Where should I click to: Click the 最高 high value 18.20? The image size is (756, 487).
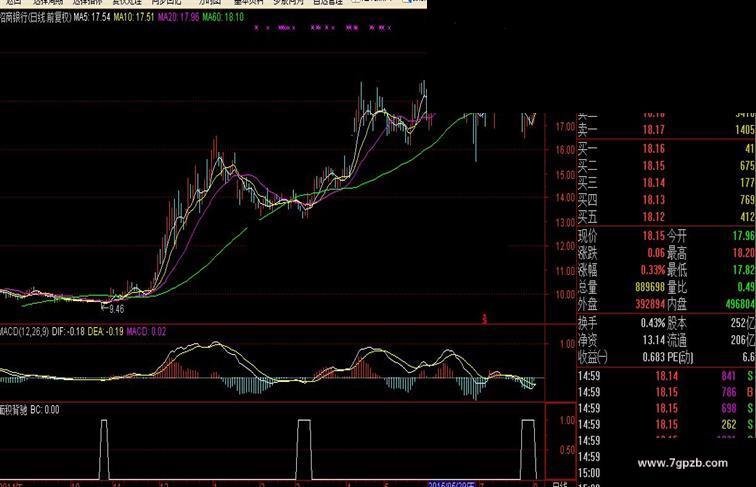tap(743, 253)
